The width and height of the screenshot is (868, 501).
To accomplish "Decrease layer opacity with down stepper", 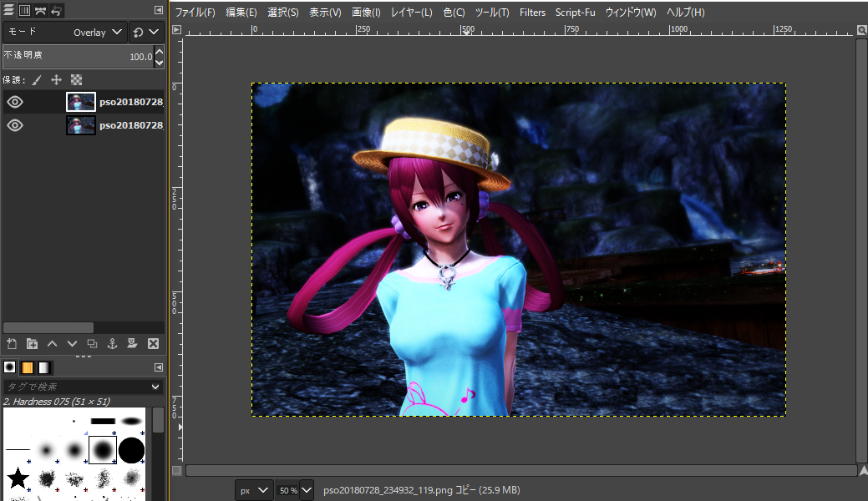I will click(160, 62).
